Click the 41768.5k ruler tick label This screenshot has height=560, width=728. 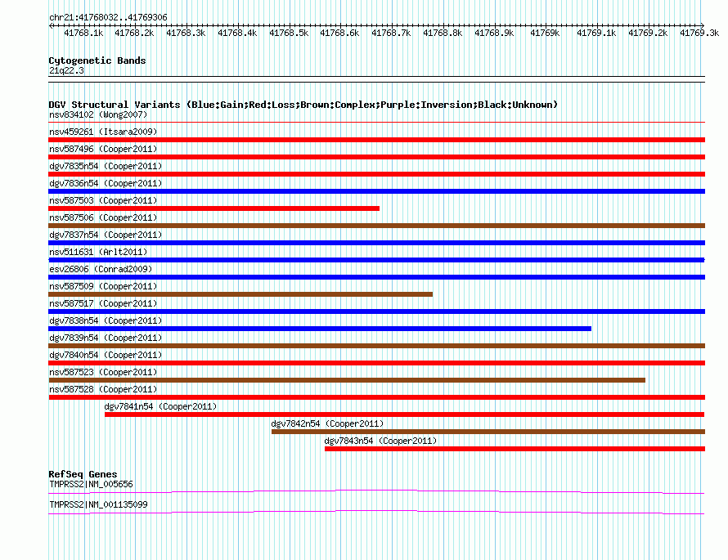pos(289,33)
